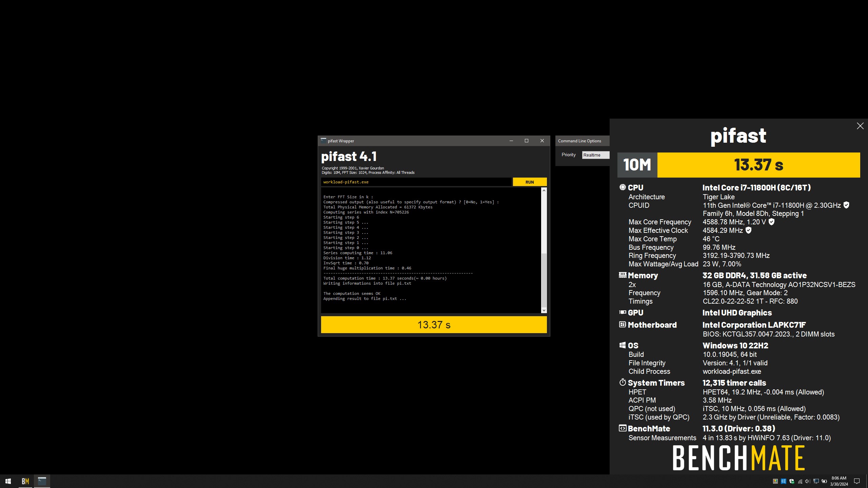The height and width of the screenshot is (488, 868).
Task: Click the Intel UHD Graphics text
Action: point(737,312)
